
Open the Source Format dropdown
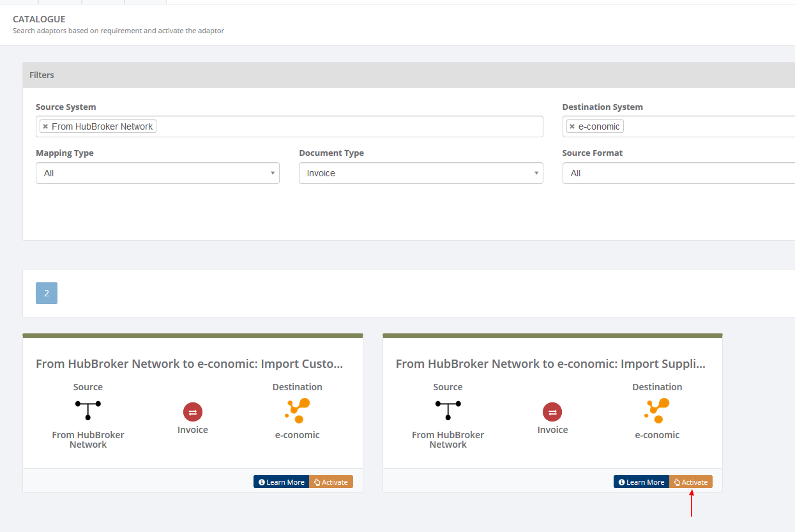[679, 173]
